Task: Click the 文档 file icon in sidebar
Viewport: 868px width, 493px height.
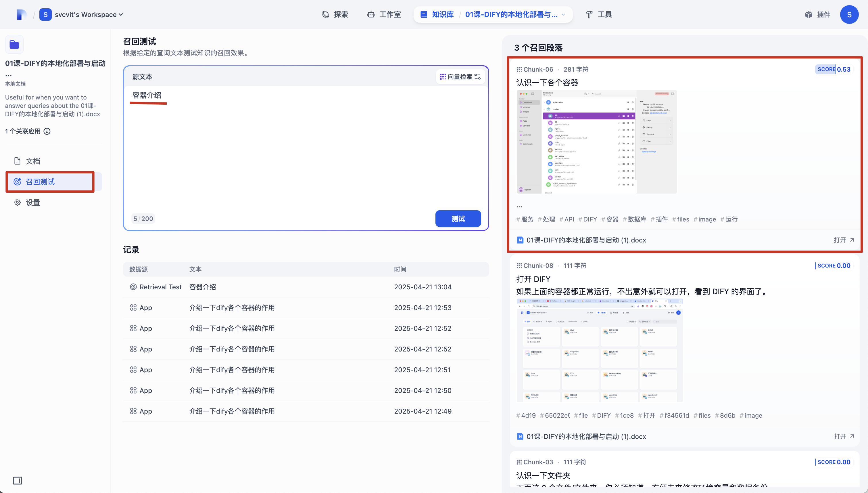Action: (17, 161)
